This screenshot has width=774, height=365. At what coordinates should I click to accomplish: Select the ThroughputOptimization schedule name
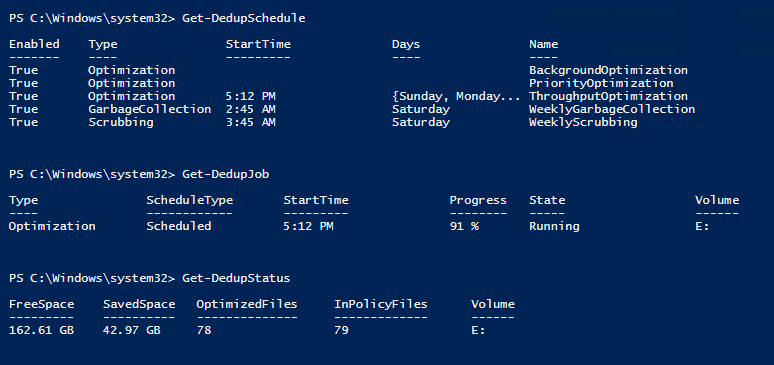(x=608, y=96)
